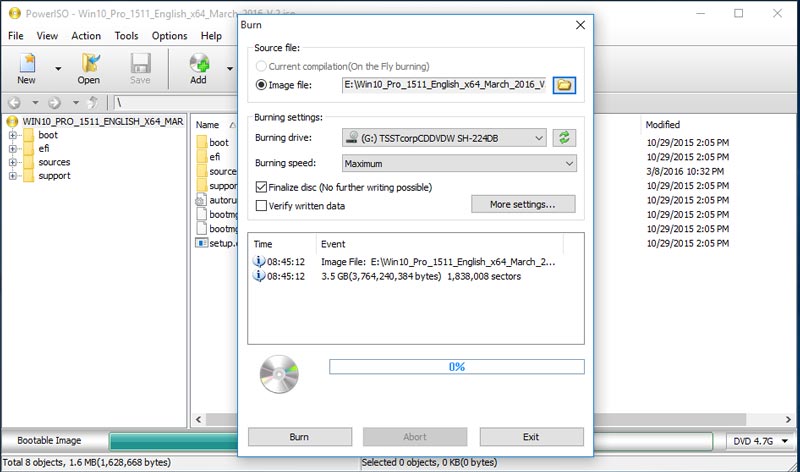The width and height of the screenshot is (800, 472).
Task: Open DVD 4.7G media size dropdown
Action: [x=761, y=441]
